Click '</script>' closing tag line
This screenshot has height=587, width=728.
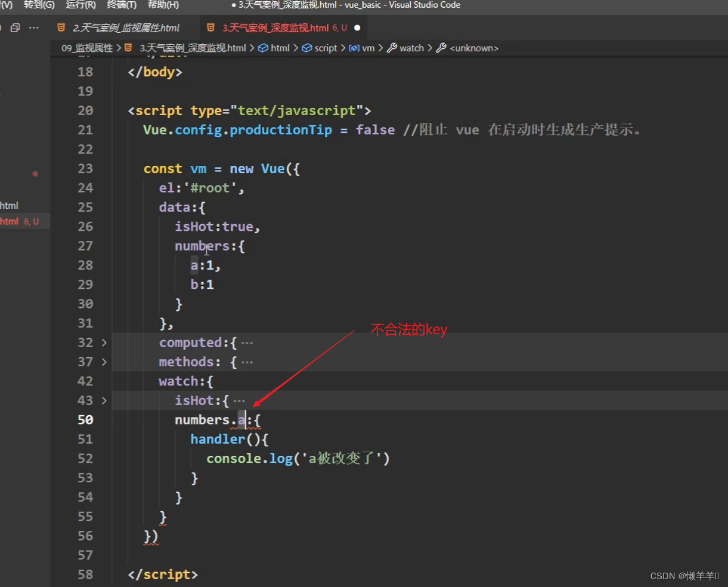pyautogui.click(x=163, y=574)
